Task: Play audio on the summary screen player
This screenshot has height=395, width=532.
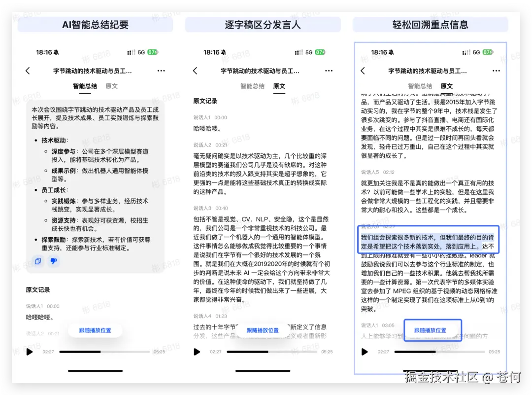Action: click(x=30, y=352)
